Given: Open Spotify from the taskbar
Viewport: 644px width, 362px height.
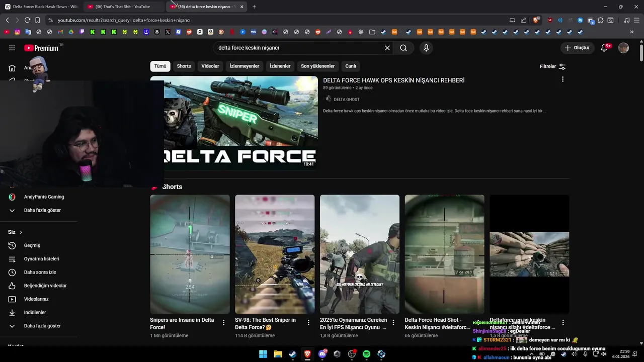Looking at the screenshot, I should click(366, 354).
